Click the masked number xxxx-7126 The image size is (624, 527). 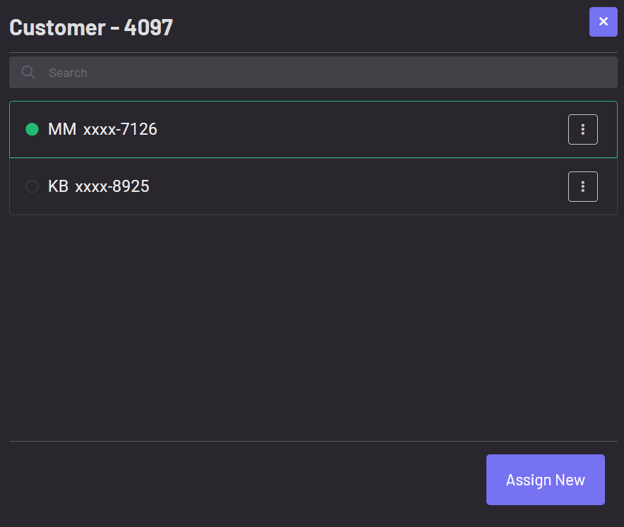[x=120, y=129]
